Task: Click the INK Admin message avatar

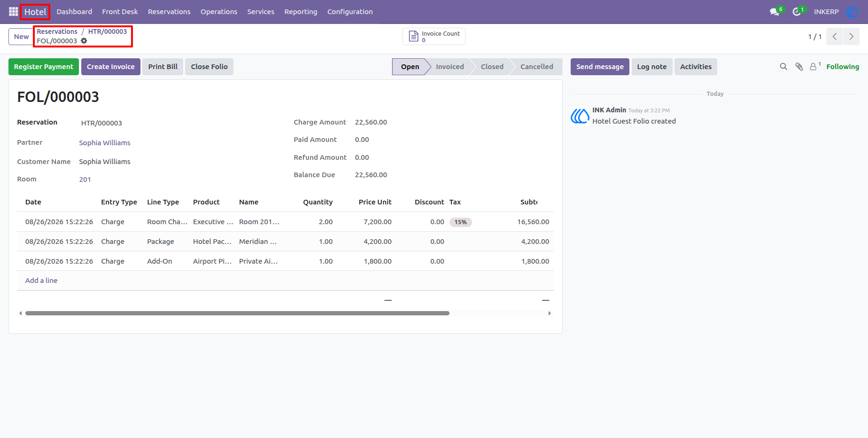Action: pos(580,116)
